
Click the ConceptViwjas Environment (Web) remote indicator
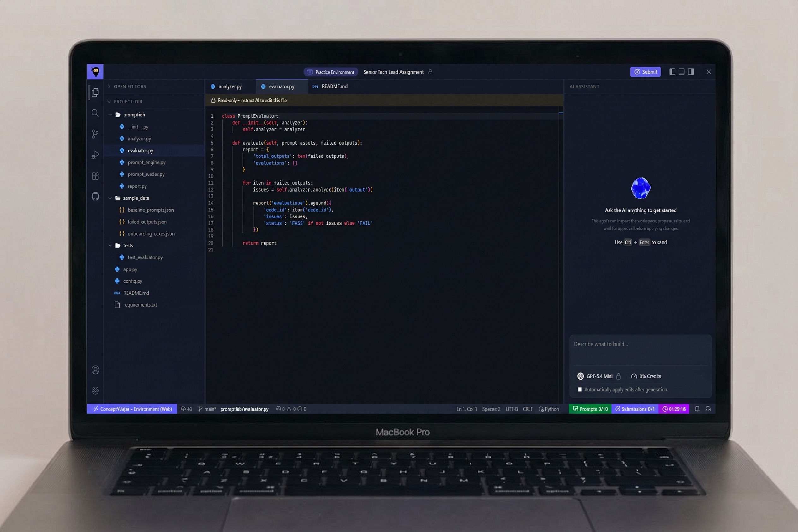pyautogui.click(x=132, y=409)
